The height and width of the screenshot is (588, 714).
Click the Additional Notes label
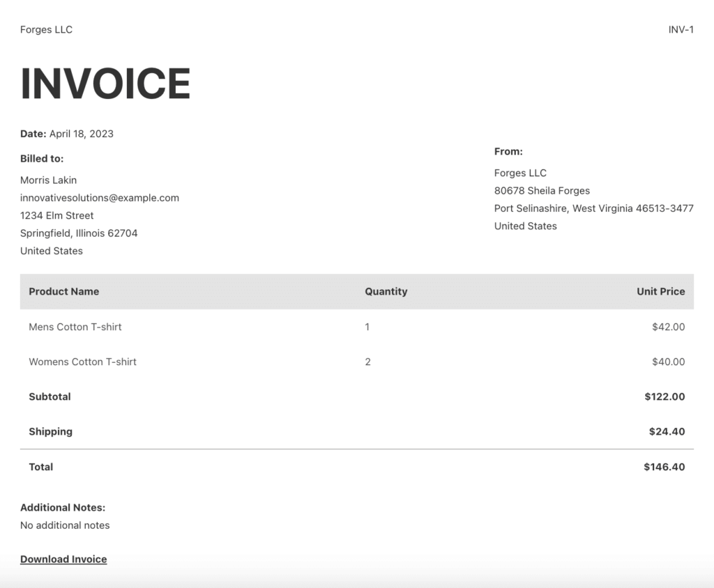62,507
